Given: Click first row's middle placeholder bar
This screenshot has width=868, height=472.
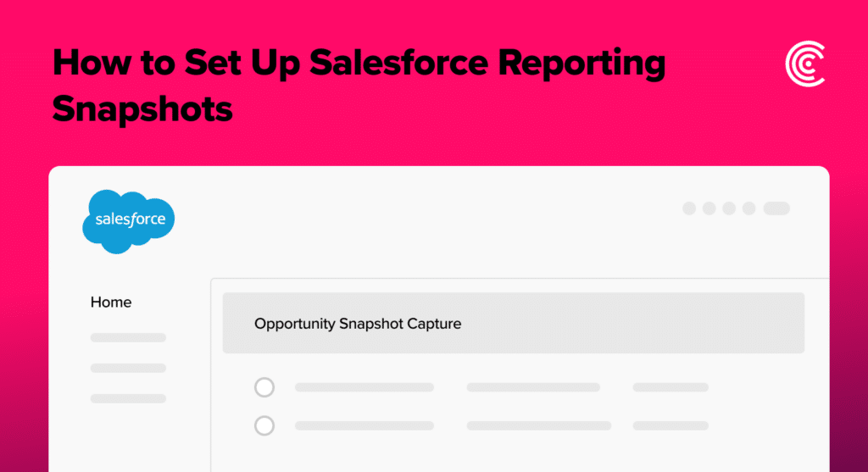Looking at the screenshot, I should tap(534, 387).
